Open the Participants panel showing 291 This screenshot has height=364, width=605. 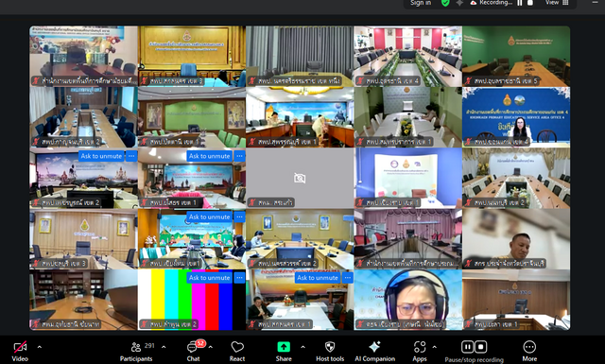[x=136, y=351]
